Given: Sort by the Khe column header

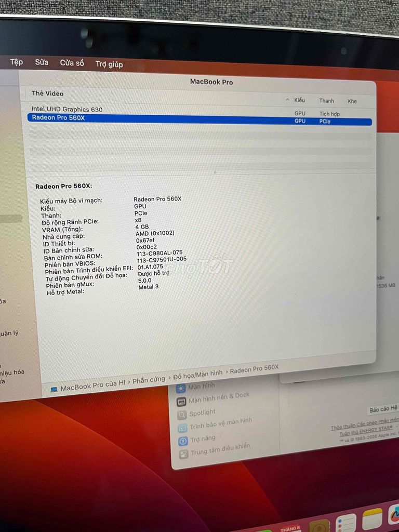Looking at the screenshot, I should 352,101.
